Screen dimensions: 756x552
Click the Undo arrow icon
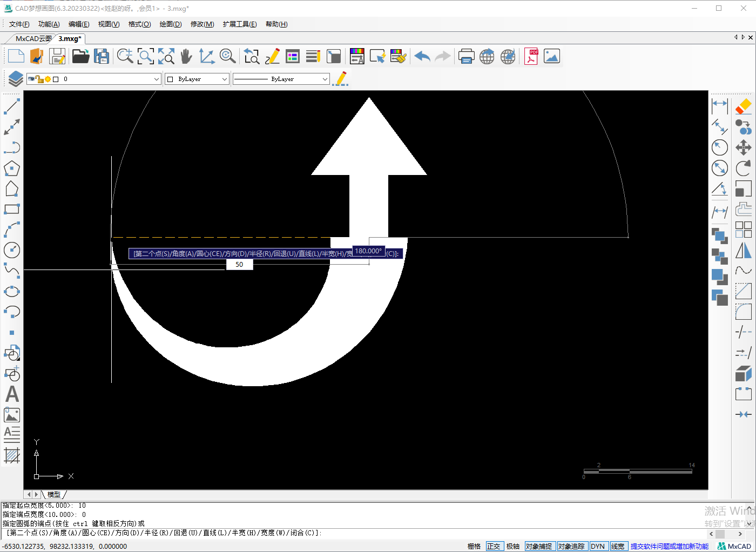422,56
